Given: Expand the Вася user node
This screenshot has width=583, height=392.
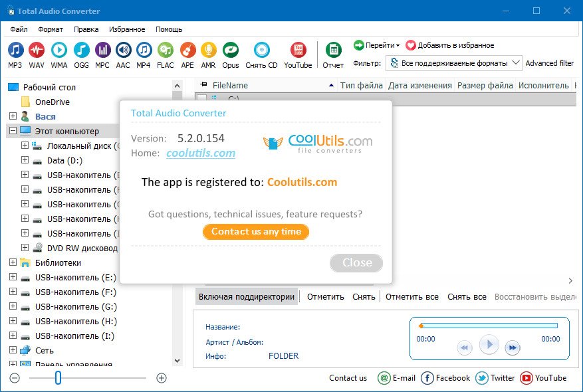Looking at the screenshot, I should click(x=13, y=116).
